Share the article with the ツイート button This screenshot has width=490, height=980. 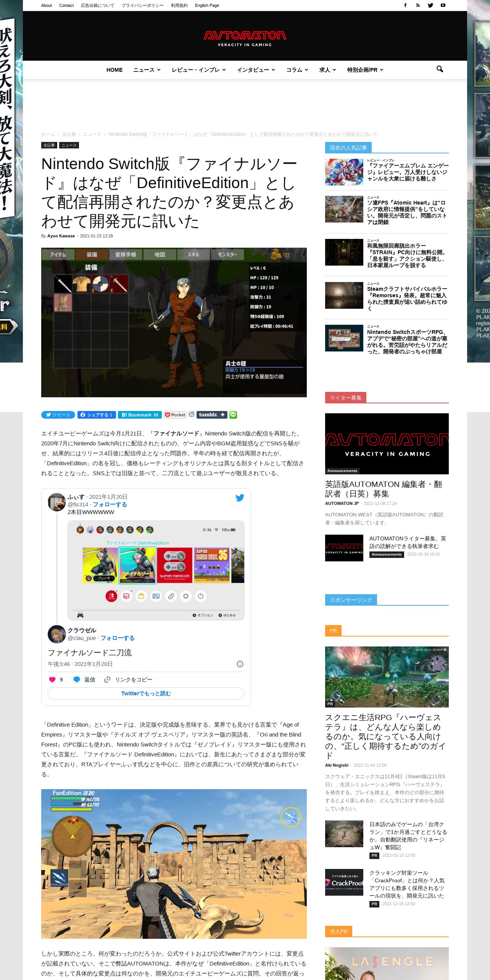58,415
